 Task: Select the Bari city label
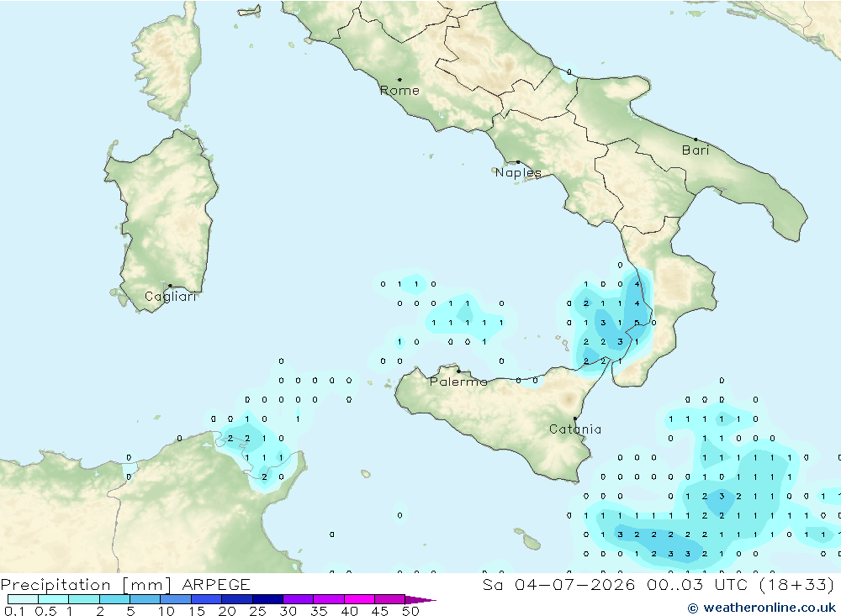tap(696, 150)
